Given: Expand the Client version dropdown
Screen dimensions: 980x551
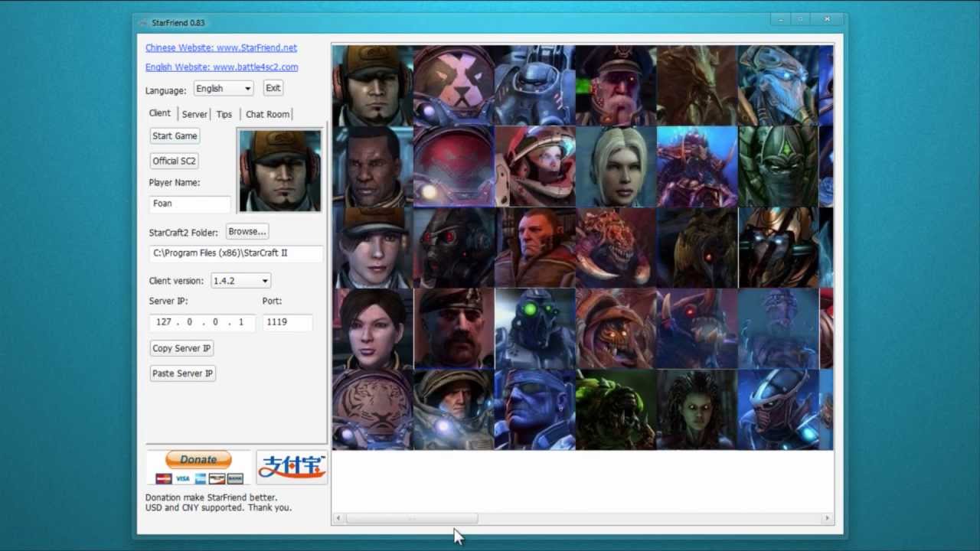Looking at the screenshot, I should pos(240,281).
